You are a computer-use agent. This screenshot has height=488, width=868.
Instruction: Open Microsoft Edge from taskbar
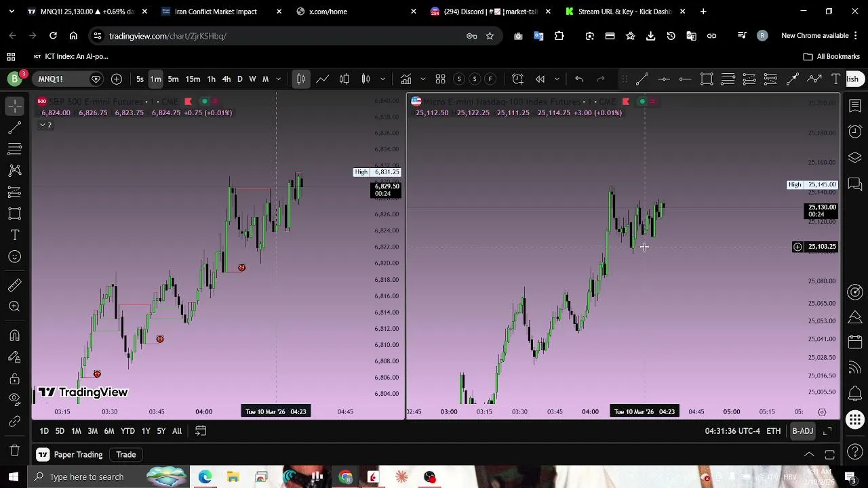[x=205, y=477]
